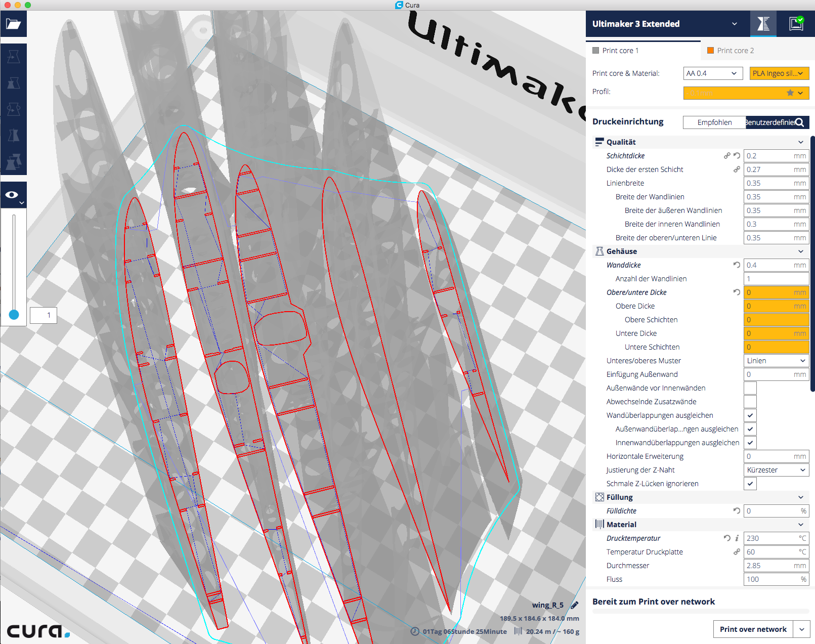
Task: Reset Obere/untere Dicke with revert arrow
Action: coord(737,292)
